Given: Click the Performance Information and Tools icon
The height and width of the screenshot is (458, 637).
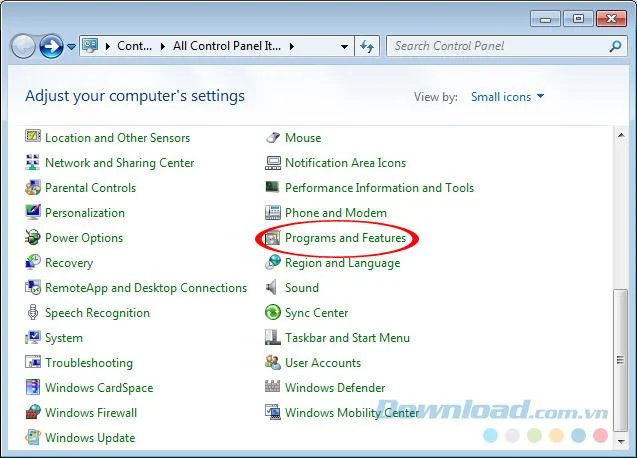Looking at the screenshot, I should tap(273, 187).
